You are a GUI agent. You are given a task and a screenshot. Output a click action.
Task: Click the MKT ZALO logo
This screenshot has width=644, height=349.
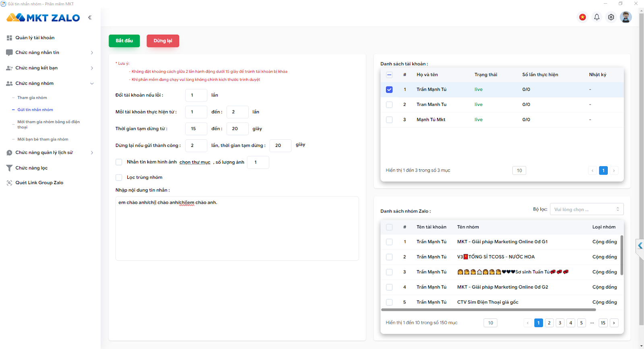(x=43, y=17)
